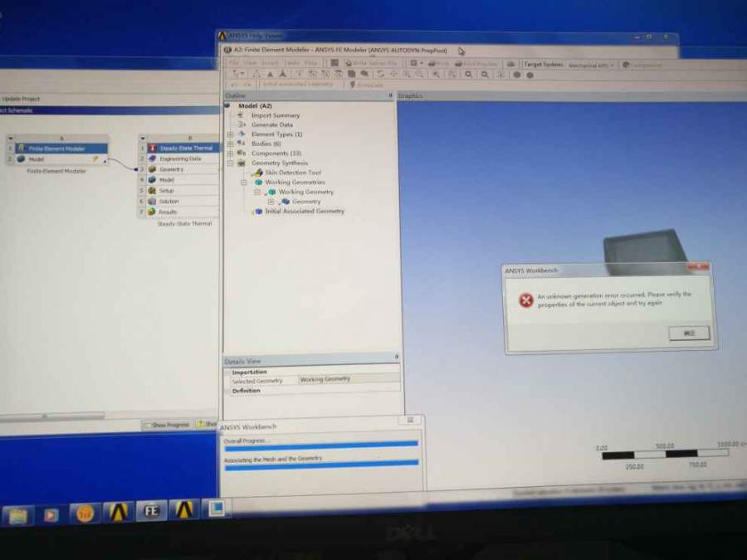
Task: Open the File menu in FE Modeler
Action: click(235, 62)
